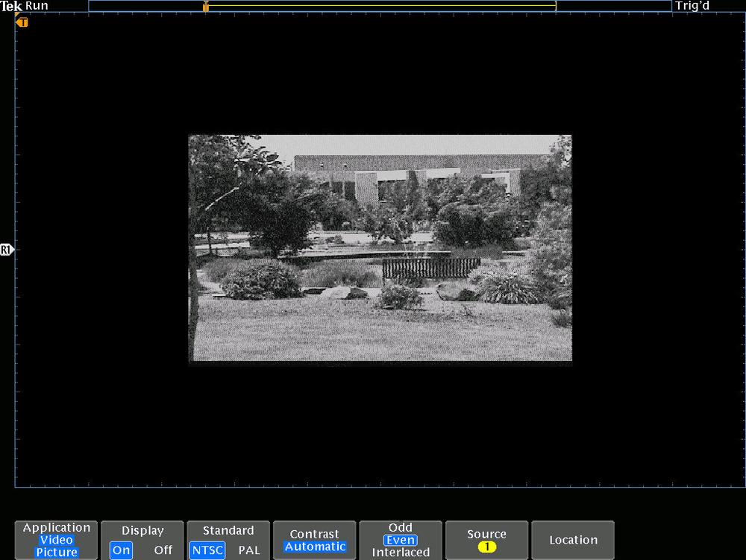Click the Tek logo

tap(11, 6)
